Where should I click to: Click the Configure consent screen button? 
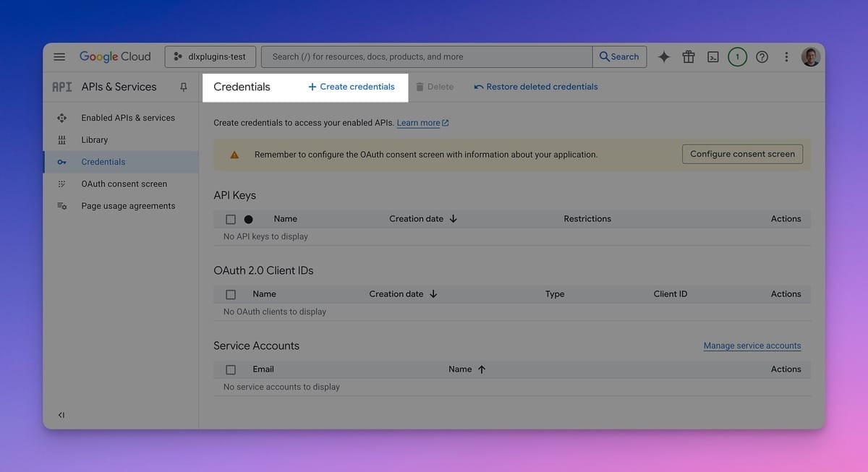[x=742, y=154]
